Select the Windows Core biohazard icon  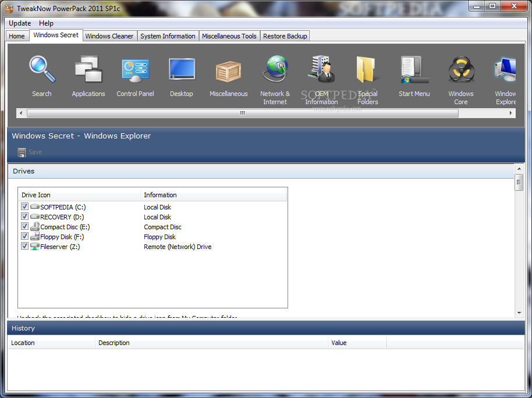pyautogui.click(x=461, y=70)
